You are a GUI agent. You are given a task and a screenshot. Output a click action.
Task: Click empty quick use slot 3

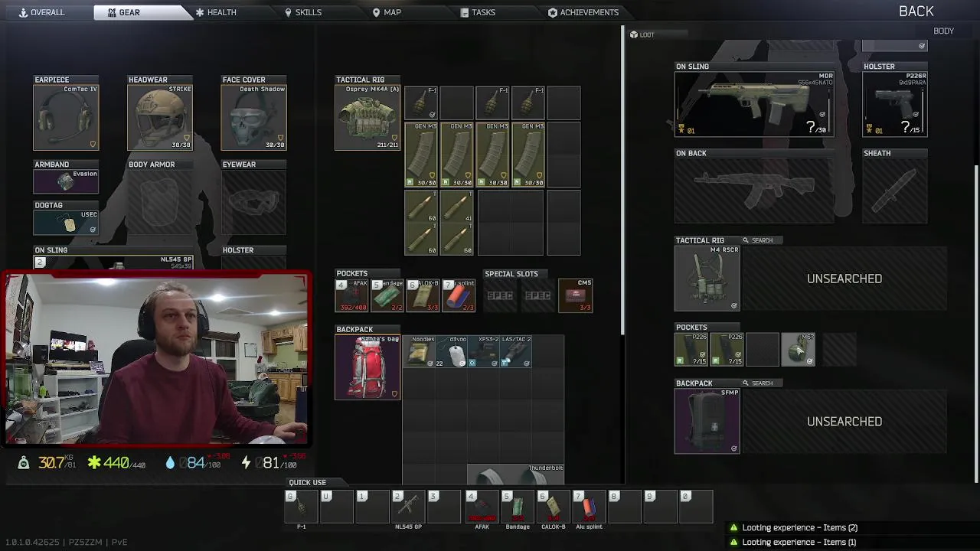[x=444, y=507]
